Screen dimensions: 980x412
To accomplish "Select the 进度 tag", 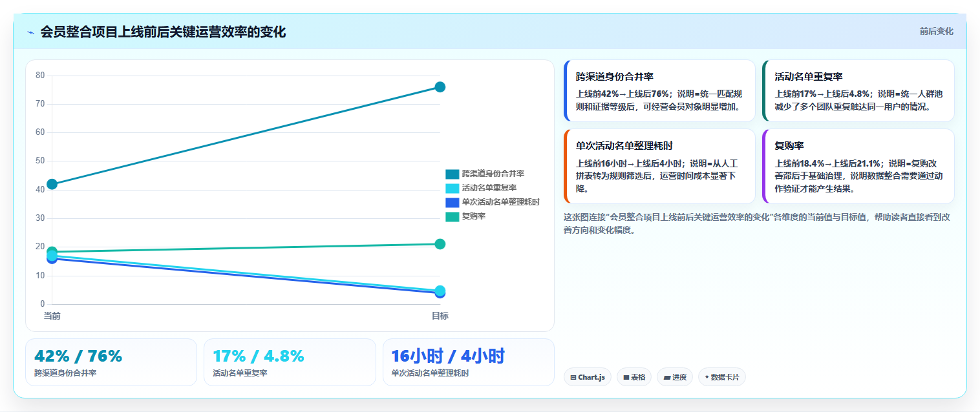I will pyautogui.click(x=675, y=377).
